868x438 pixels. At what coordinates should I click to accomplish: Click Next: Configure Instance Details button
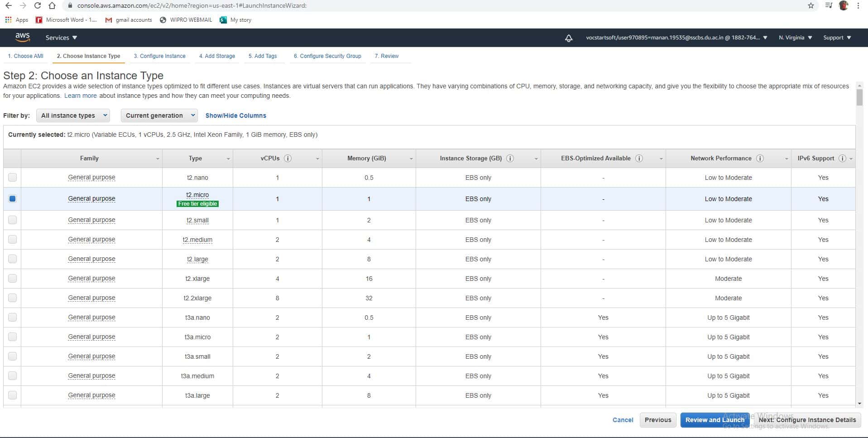click(x=807, y=420)
